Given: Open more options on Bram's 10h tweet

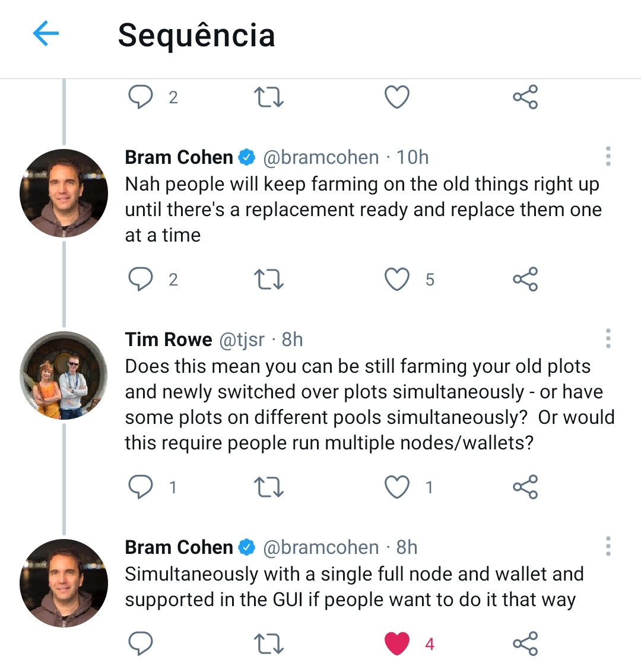Looking at the screenshot, I should pyautogui.click(x=608, y=156).
